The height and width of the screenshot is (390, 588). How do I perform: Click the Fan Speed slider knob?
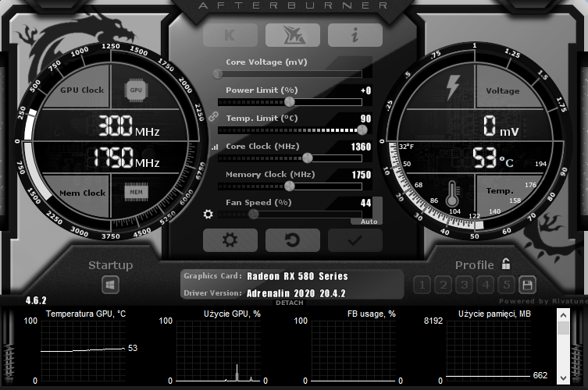click(x=254, y=214)
